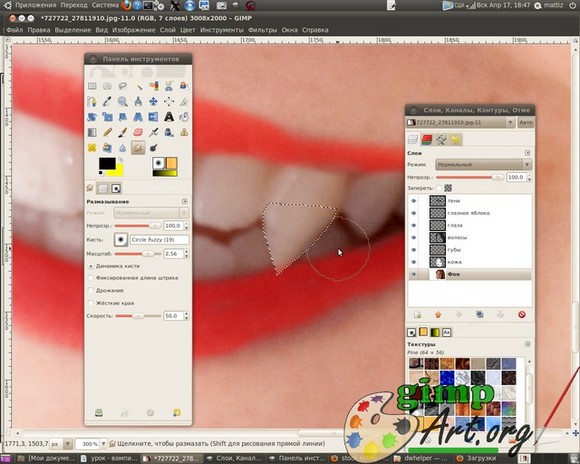The image size is (580, 464).
Task: Open the 300% zoom dropdown
Action: (103, 443)
